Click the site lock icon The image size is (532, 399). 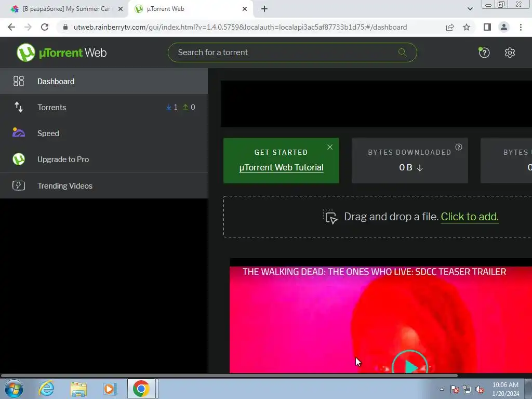[x=65, y=27]
